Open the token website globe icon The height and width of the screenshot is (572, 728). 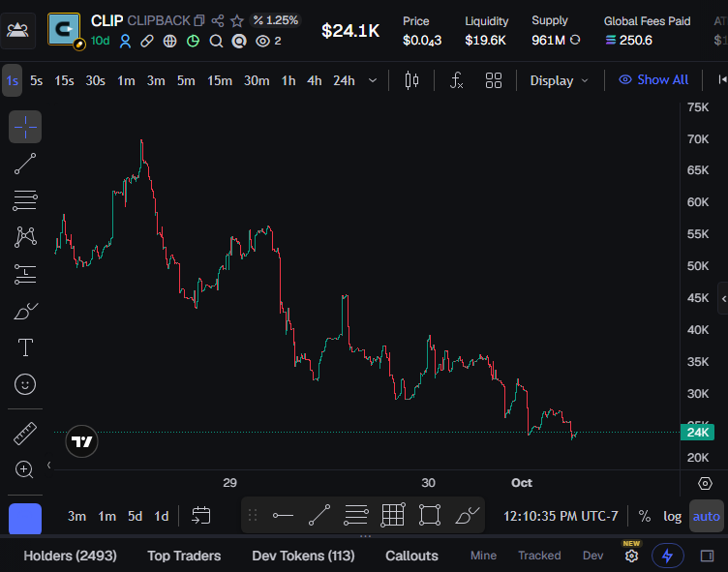(170, 42)
